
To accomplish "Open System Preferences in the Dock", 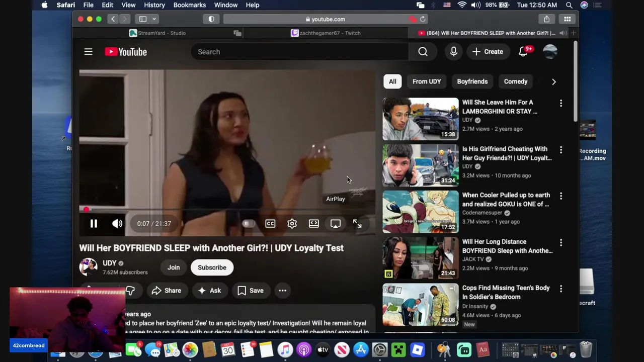I will (x=380, y=349).
